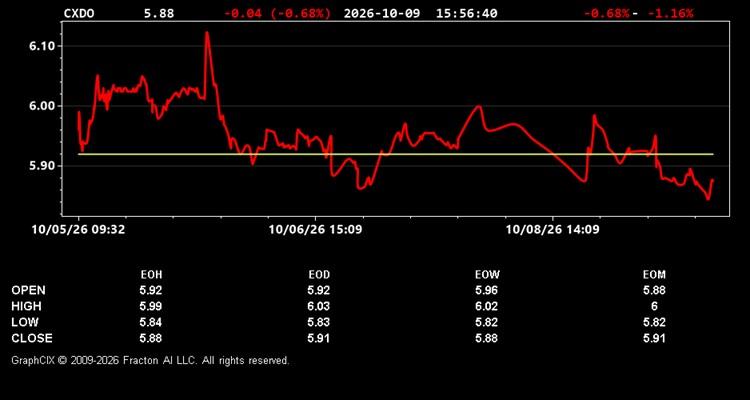Click the 6.10 y-axis label

(x=42, y=46)
